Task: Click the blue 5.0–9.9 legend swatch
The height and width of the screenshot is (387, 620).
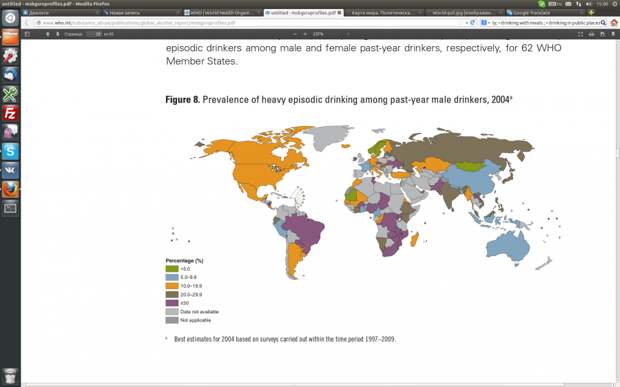Action: coord(172,278)
